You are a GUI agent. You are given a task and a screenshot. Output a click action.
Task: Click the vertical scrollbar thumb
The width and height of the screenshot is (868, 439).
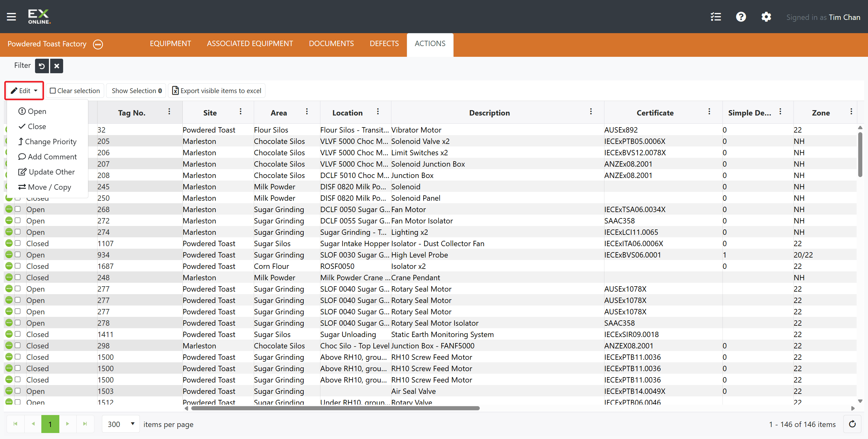point(860,154)
